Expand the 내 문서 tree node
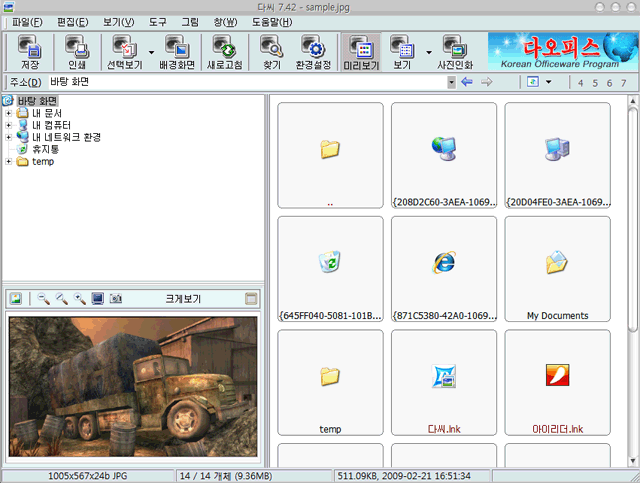This screenshot has height=483, width=640. pos(8,113)
